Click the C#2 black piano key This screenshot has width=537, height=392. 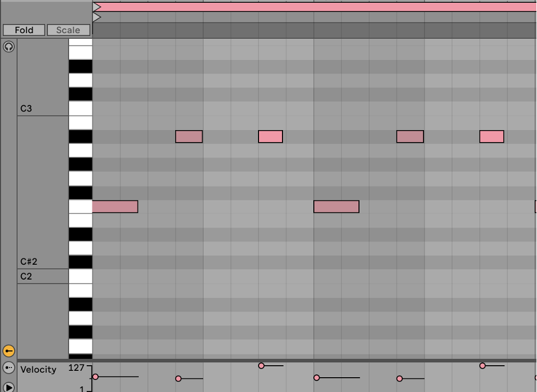pyautogui.click(x=80, y=262)
